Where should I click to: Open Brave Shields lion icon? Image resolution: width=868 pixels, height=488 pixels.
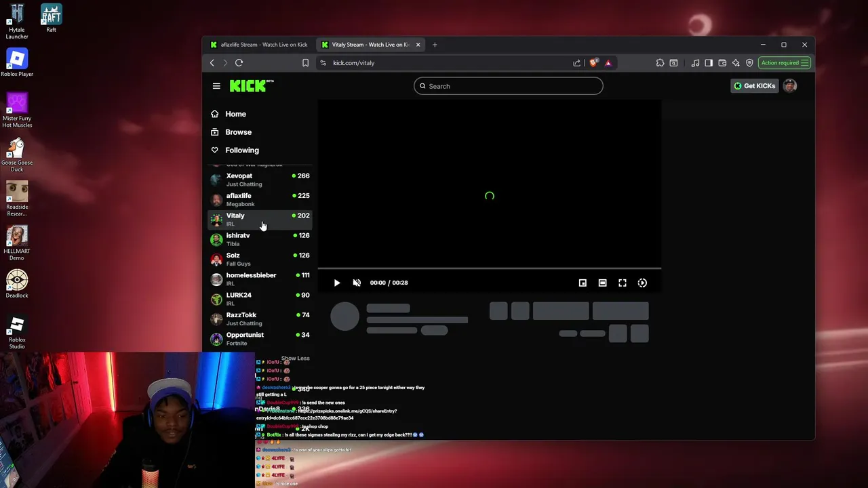point(594,63)
